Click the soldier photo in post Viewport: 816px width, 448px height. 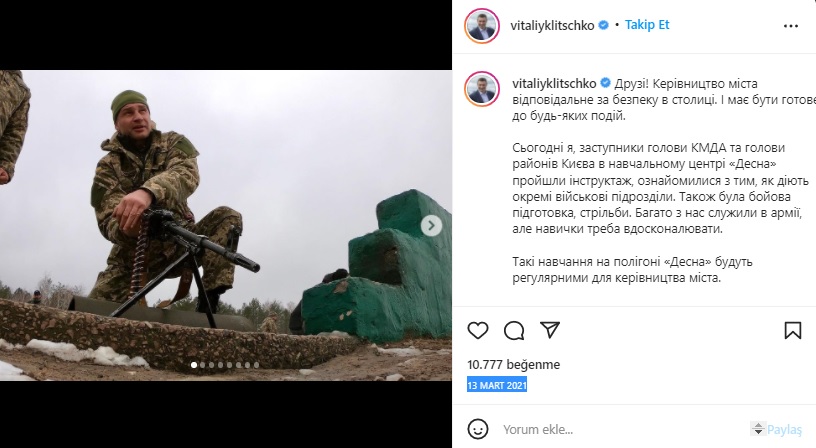226,225
